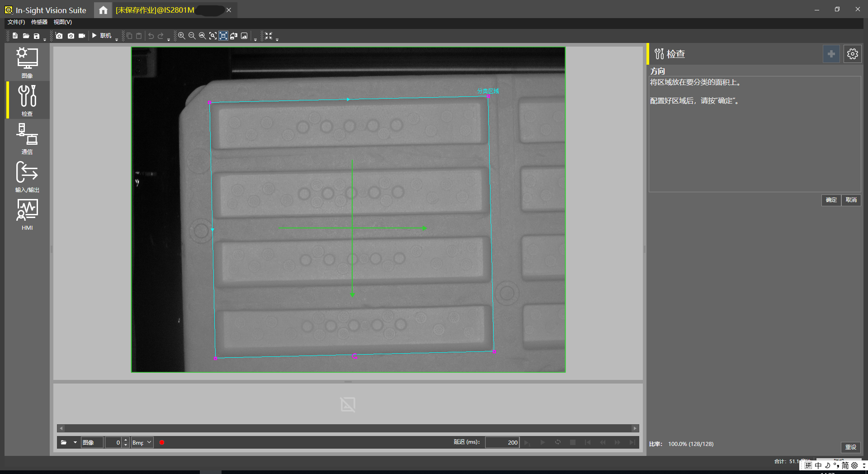Viewport: 868px width, 474px height.
Task: Jump to last filmstrip image
Action: [x=632, y=442]
